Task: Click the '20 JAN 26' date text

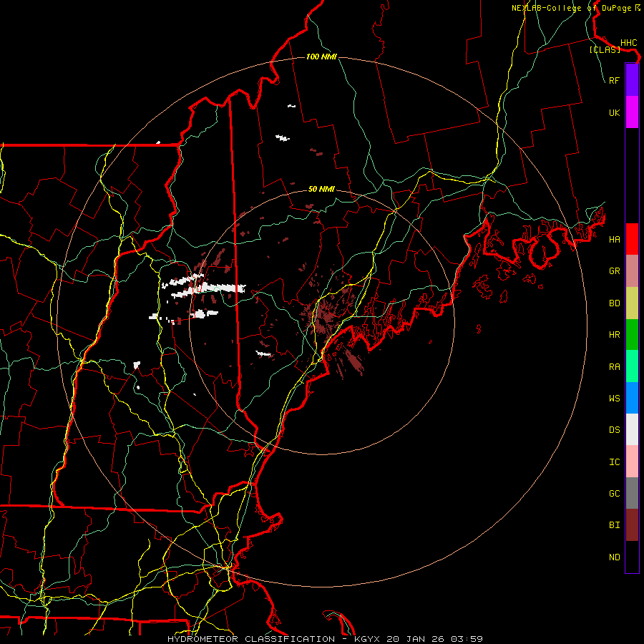Action: tap(419, 639)
